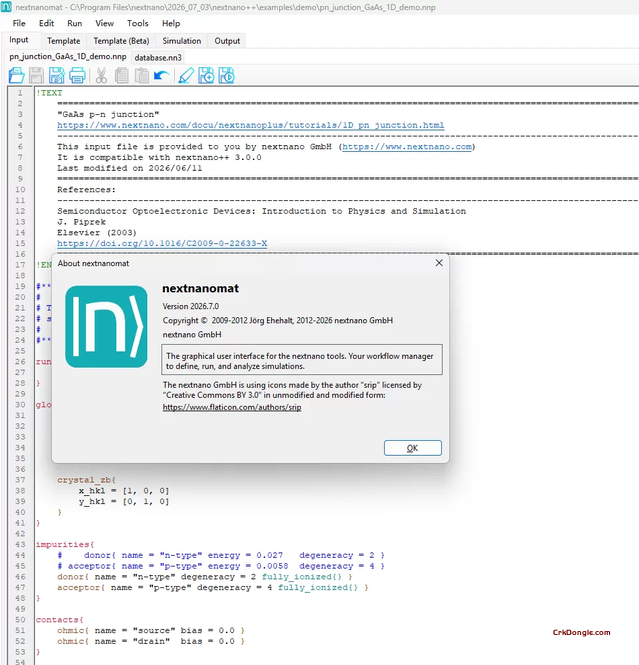Click the 'contacts{' keyword line
Screen dimensions: 639x665
point(60,620)
